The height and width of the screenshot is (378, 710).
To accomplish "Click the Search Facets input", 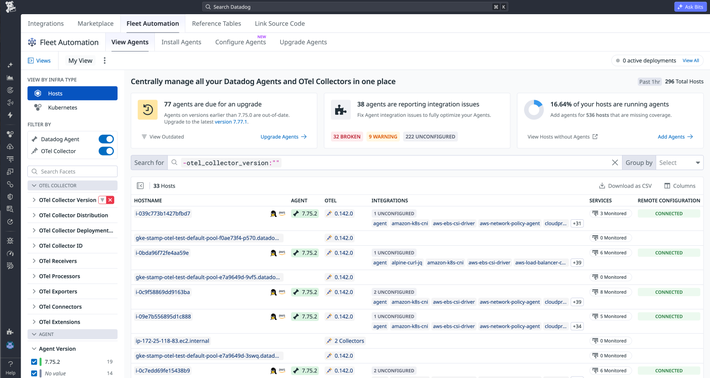I will 72,172.
